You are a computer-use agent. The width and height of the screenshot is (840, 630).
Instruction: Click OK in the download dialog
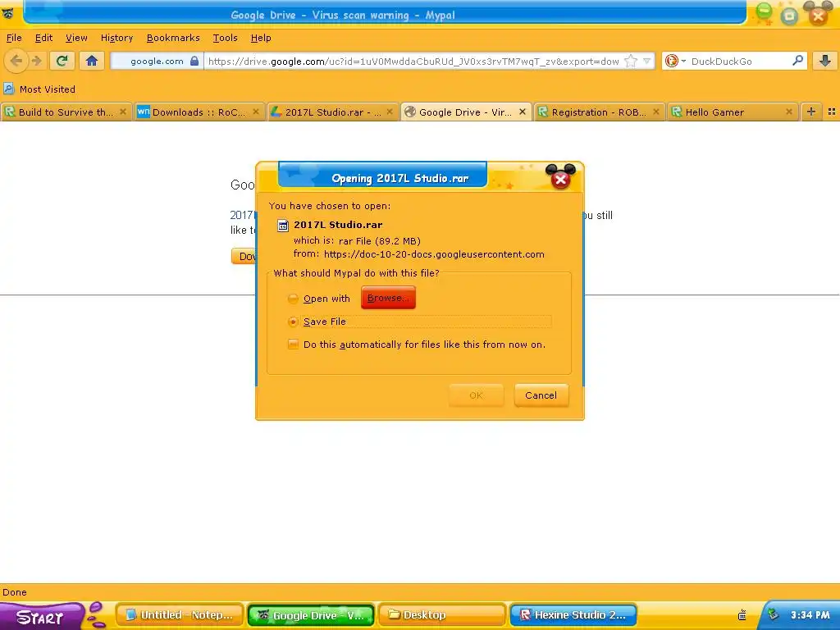pyautogui.click(x=477, y=395)
